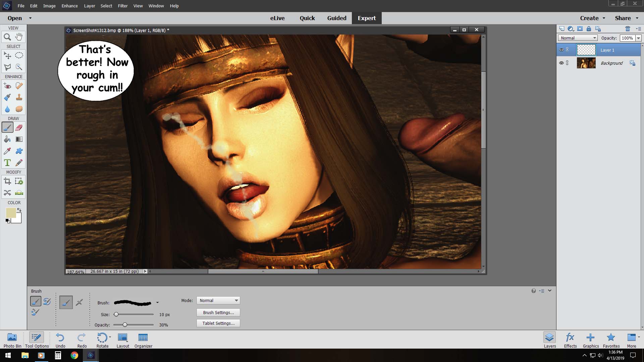Screen dimensions: 644x362
Task: Select the Quick Selection wand tool
Action: click(x=19, y=67)
